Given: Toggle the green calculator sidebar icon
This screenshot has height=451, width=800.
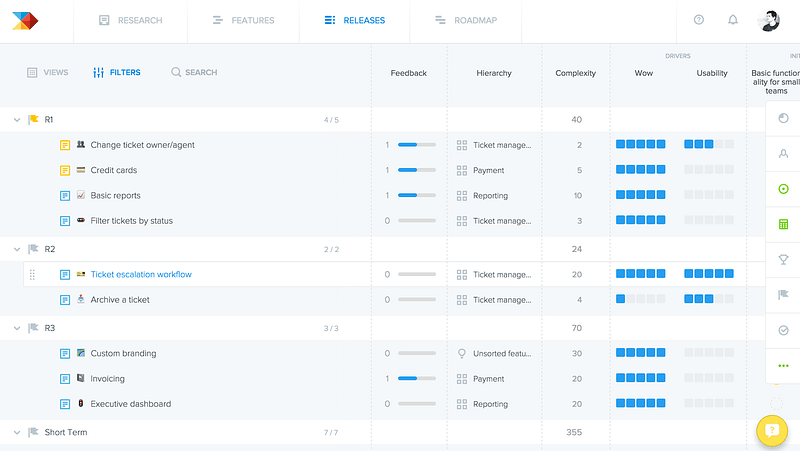Looking at the screenshot, I should tap(783, 224).
